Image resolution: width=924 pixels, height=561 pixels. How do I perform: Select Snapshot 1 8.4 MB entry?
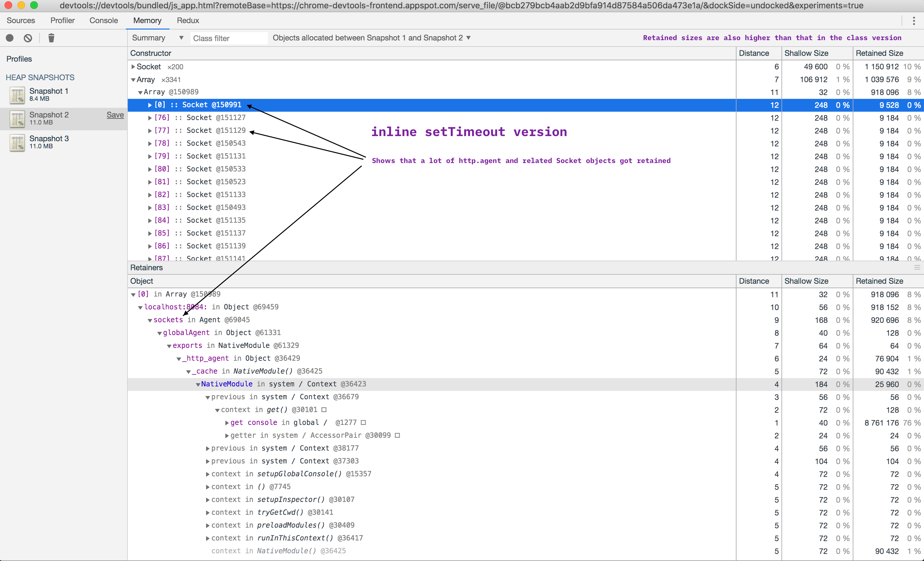[64, 95]
